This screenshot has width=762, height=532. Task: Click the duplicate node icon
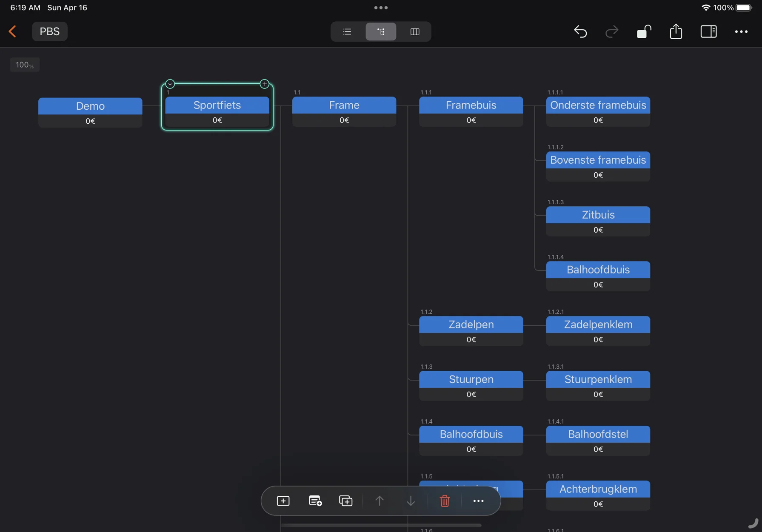point(345,501)
